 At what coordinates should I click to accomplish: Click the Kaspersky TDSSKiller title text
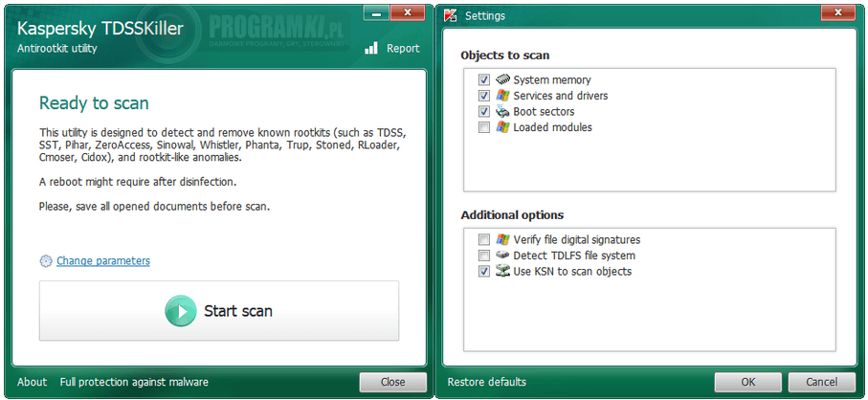(x=100, y=28)
